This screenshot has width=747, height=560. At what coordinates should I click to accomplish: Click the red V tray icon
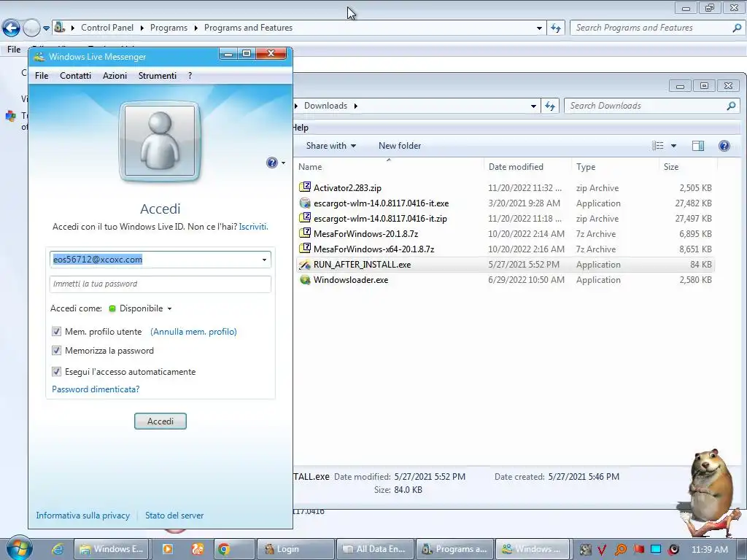(602, 550)
